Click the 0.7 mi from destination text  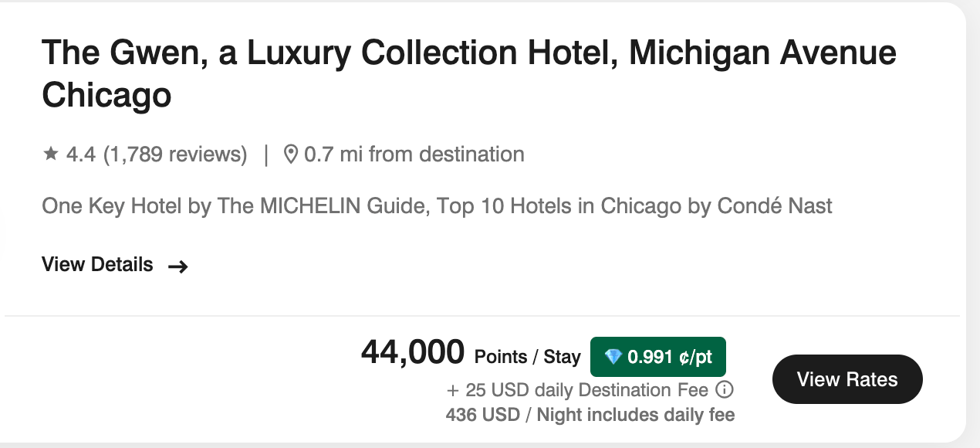click(414, 154)
